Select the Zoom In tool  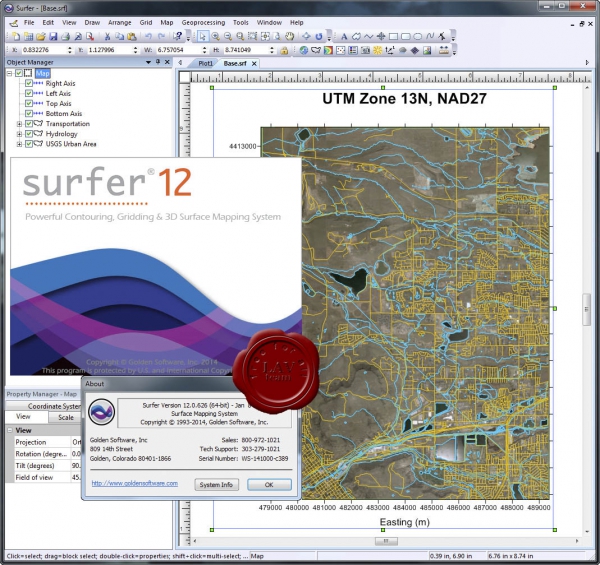coord(215,36)
